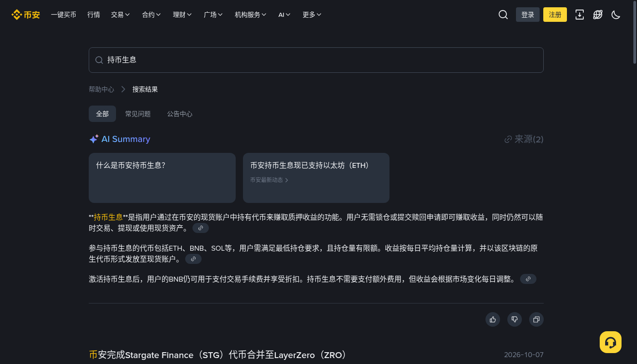Image resolution: width=637 pixels, height=364 pixels.
Task: Copy the AI summary with copy icon
Action: pos(536,319)
